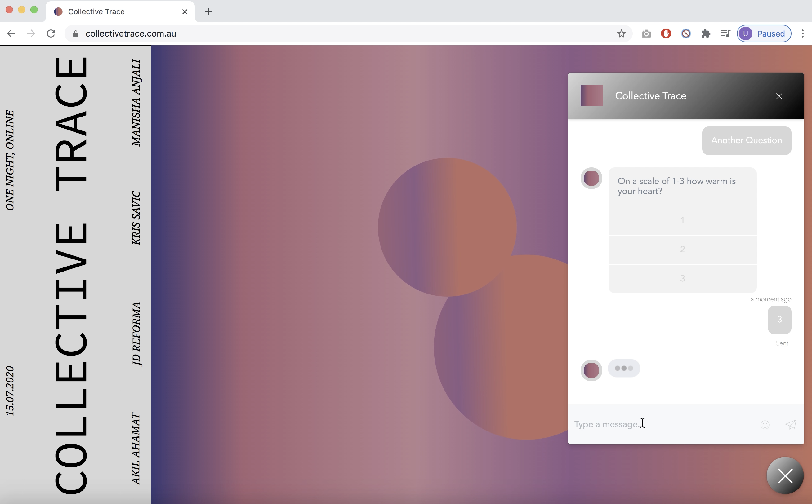Screen dimensions: 812x504
Task: Choose option 3 in the scale question
Action: pos(682,278)
